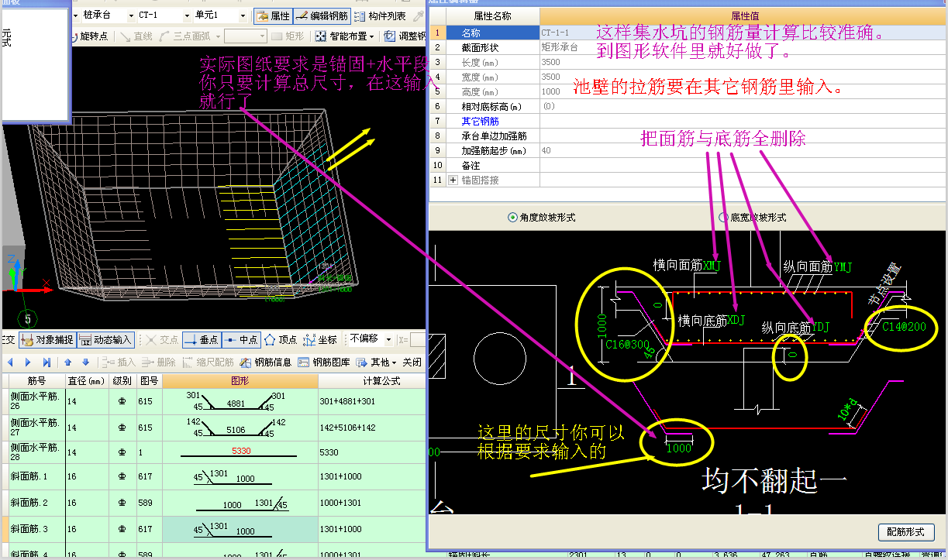Click the 筋号 column header
Image resolution: width=948 pixels, height=560 pixels.
pos(36,381)
